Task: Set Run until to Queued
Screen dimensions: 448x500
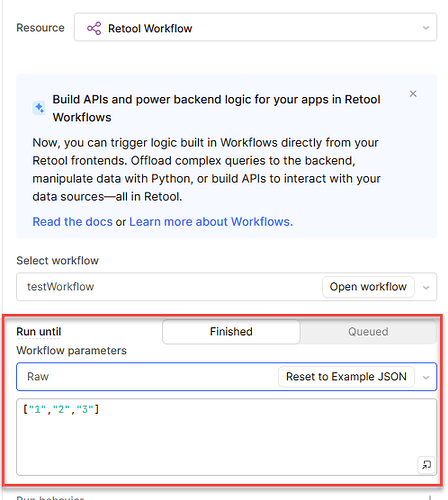Action: [x=368, y=332]
